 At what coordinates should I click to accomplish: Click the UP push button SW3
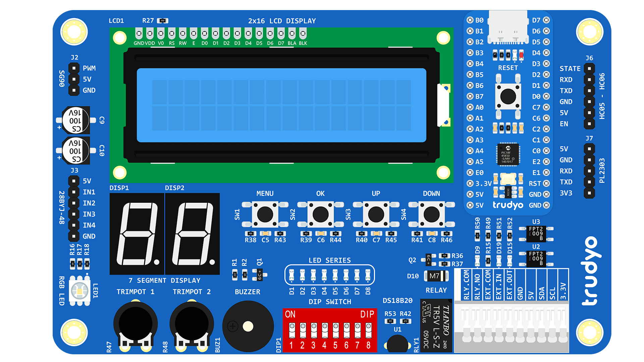[x=376, y=214]
